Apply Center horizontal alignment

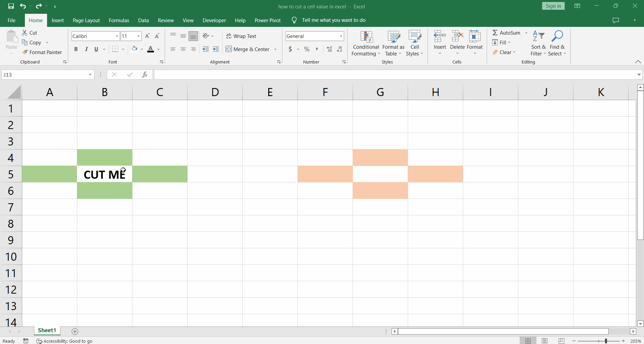(x=183, y=49)
